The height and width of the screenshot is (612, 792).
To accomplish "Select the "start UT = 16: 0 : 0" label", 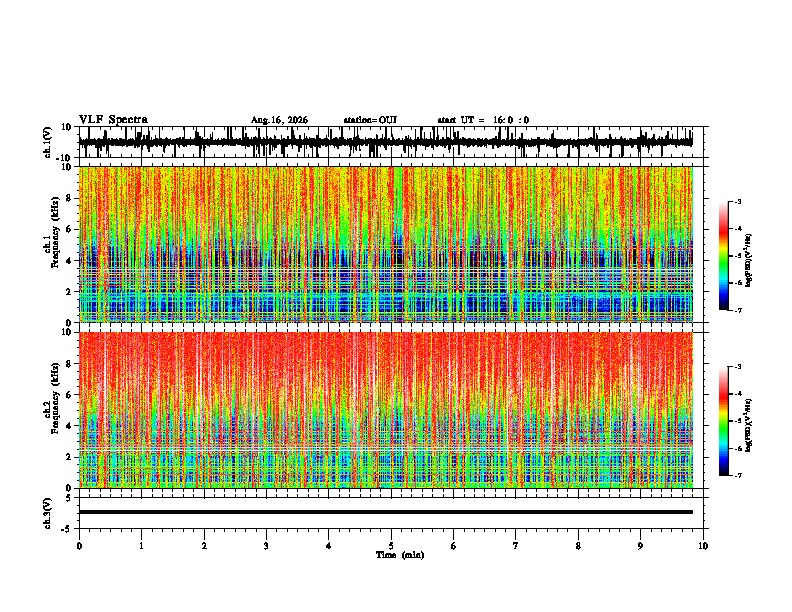I will [x=483, y=120].
